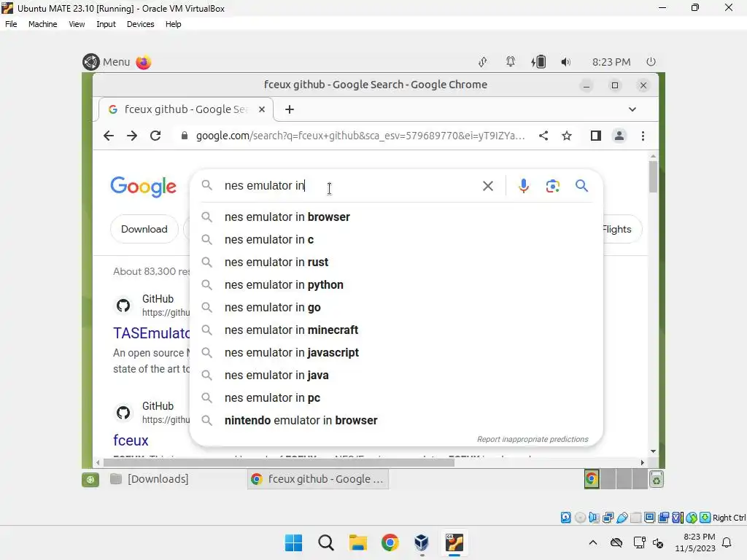This screenshot has height=560, width=747.
Task: Click MATE notification bell icon
Action: point(510,62)
